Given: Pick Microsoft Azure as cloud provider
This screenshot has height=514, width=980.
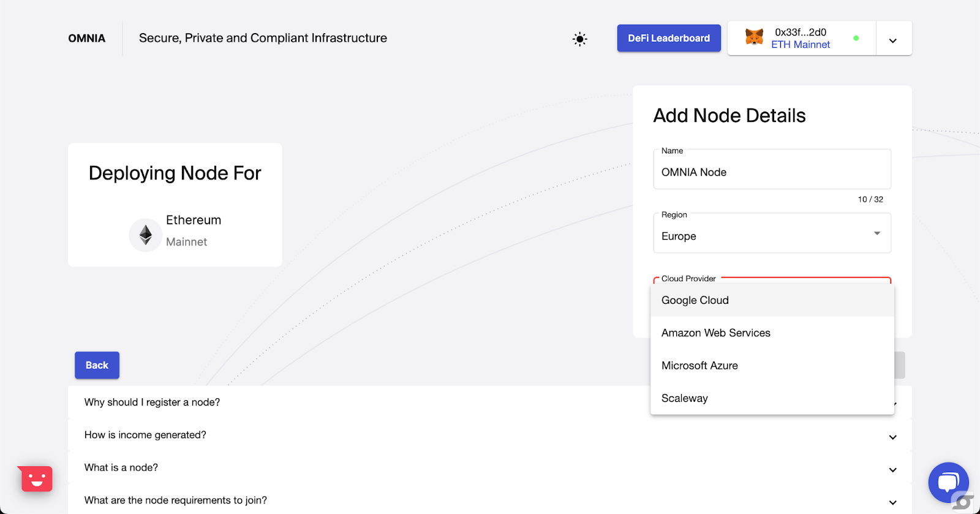Looking at the screenshot, I should [772, 366].
